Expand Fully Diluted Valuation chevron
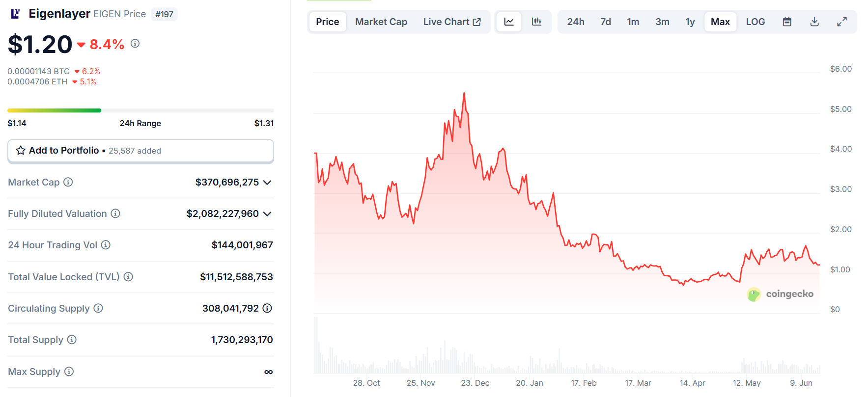868x397 pixels. pyautogui.click(x=267, y=214)
